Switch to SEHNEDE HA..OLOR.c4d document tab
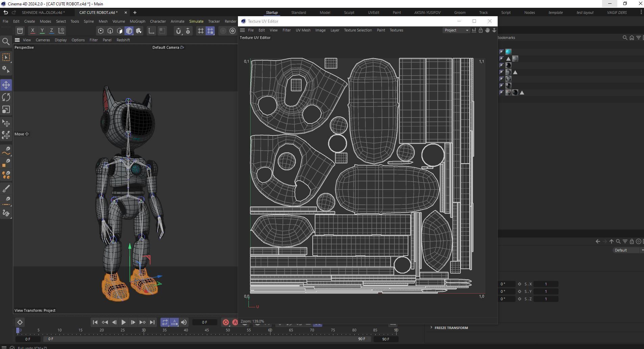Viewport: 644px width, 349px height. 43,13
